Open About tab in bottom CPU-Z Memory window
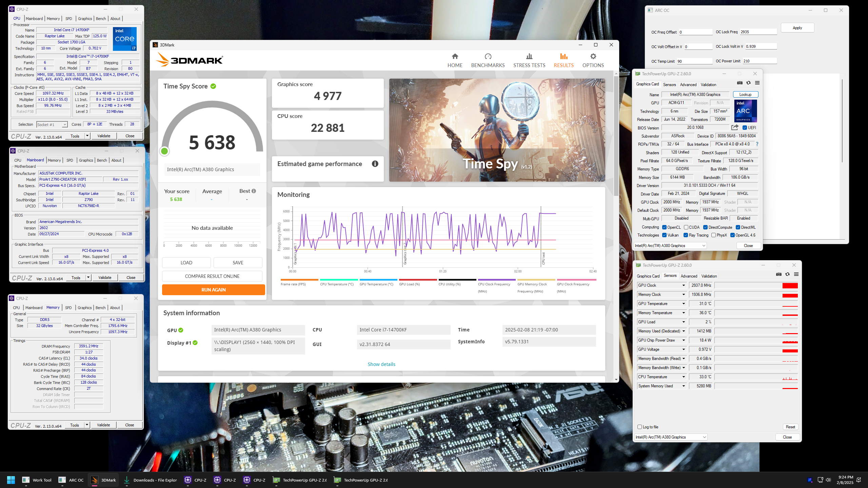This screenshot has width=868, height=488. pos(115,308)
